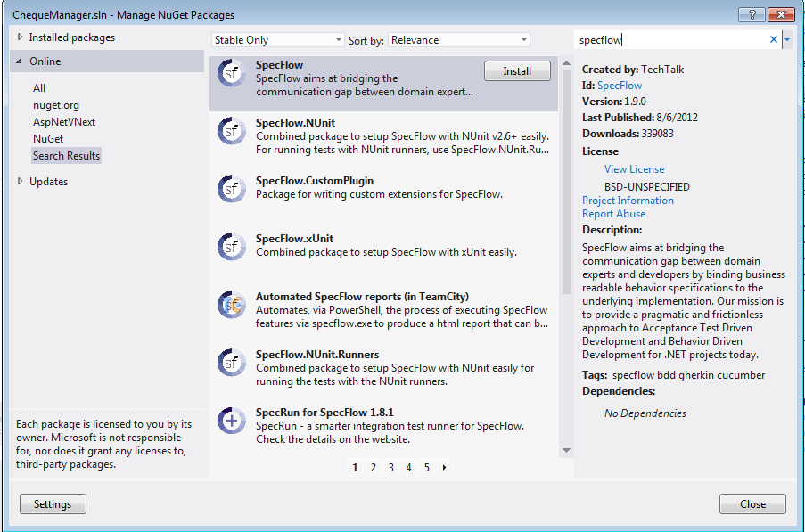The width and height of the screenshot is (805, 532).
Task: Select the SpecFlow.CustomPlugin package title
Action: pyautogui.click(x=315, y=181)
